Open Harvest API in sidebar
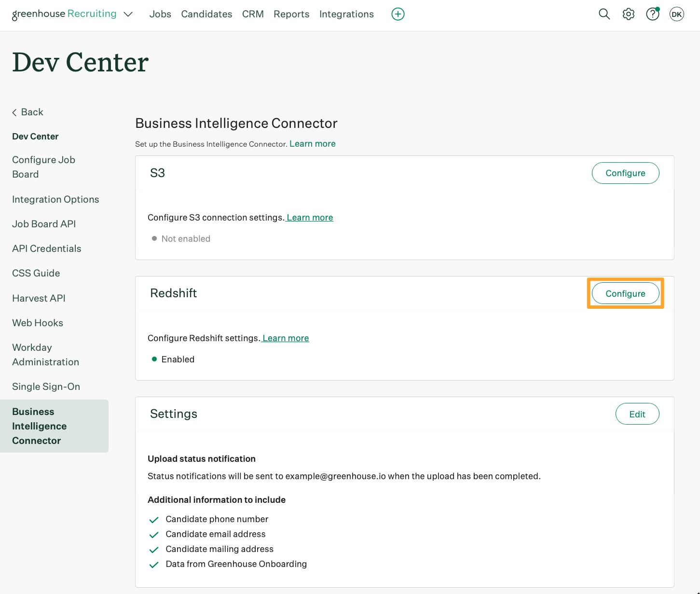Image resolution: width=700 pixels, height=594 pixels. coord(39,298)
